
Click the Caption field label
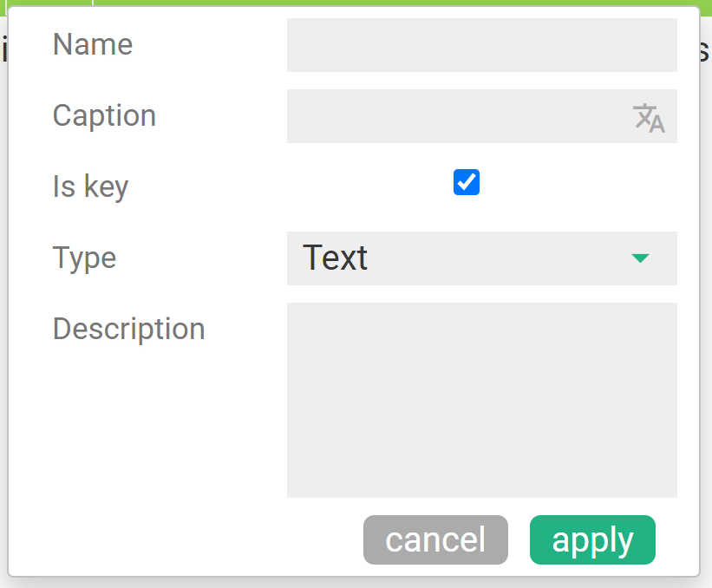click(x=104, y=116)
